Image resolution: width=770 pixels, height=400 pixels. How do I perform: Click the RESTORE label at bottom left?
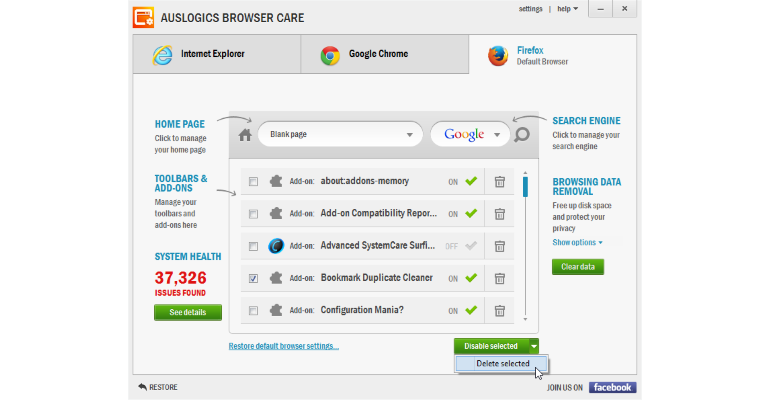[x=163, y=387]
